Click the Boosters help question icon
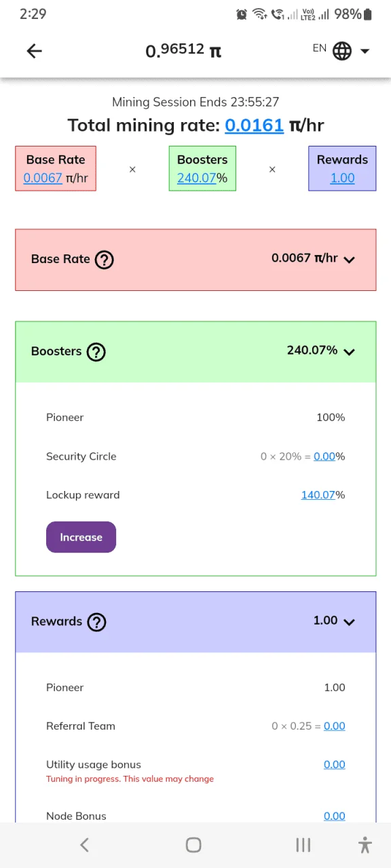Viewport: 391px width, 868px height. [x=96, y=352]
